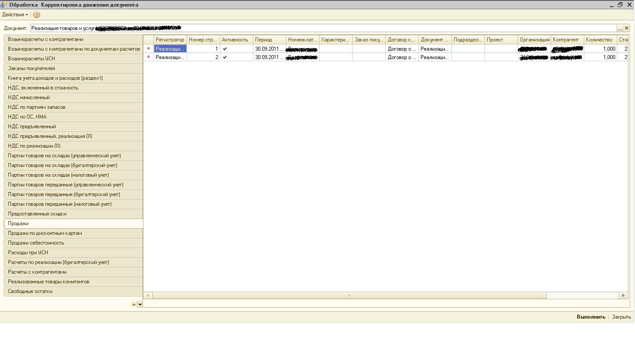Open the help question-mark icon
Screen dimensions: 635x364
(x=37, y=15)
